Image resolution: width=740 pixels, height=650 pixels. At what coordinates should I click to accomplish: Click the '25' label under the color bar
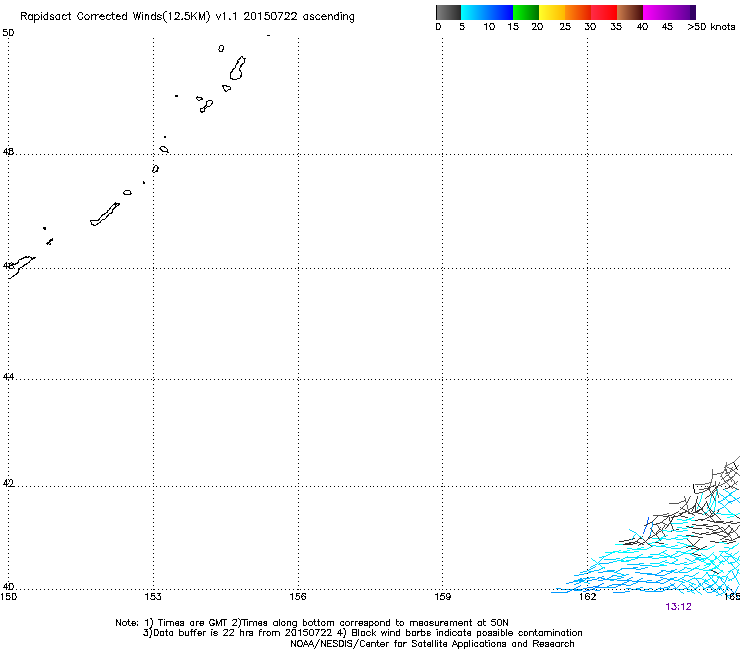[x=565, y=27]
